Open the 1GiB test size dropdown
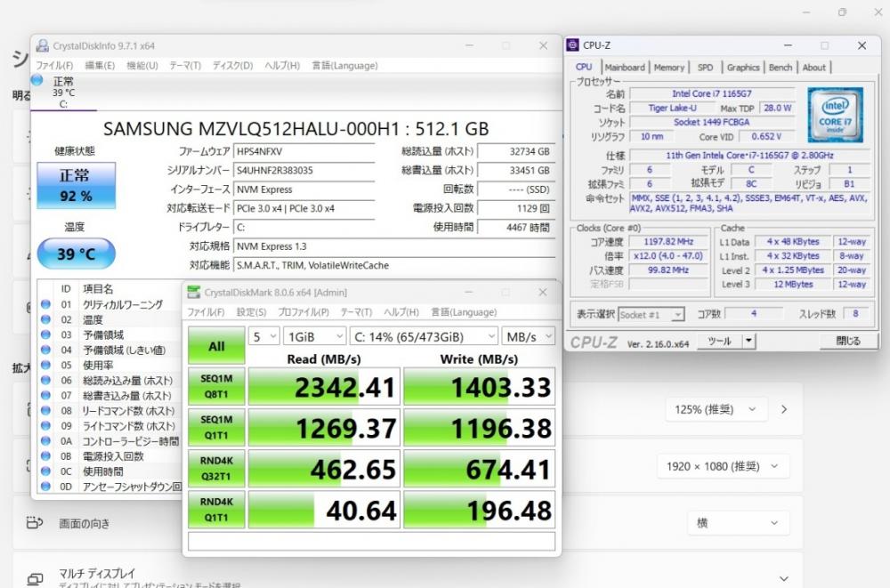The width and height of the screenshot is (890, 588). pyautogui.click(x=314, y=336)
